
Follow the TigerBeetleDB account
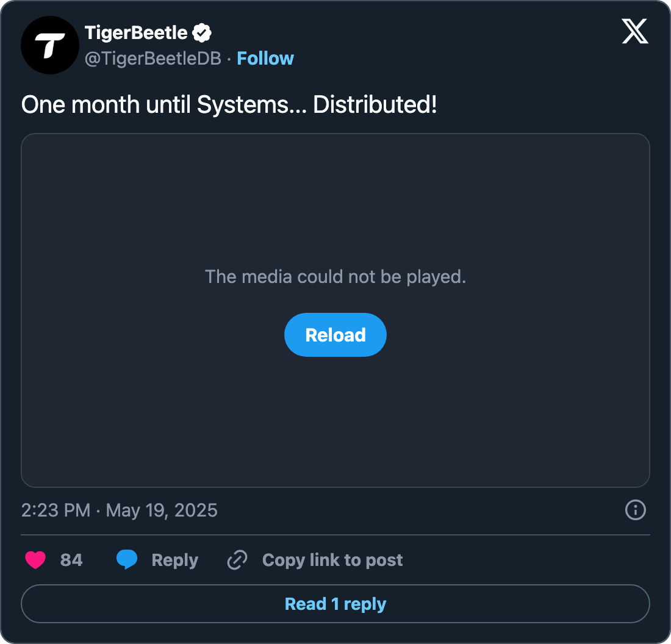coord(265,59)
